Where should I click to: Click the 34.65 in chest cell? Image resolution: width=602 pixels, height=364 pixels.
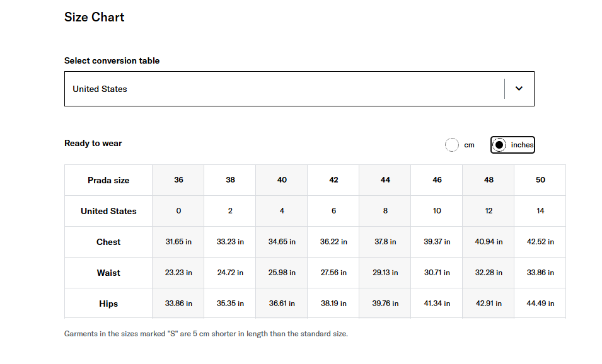[282, 242]
